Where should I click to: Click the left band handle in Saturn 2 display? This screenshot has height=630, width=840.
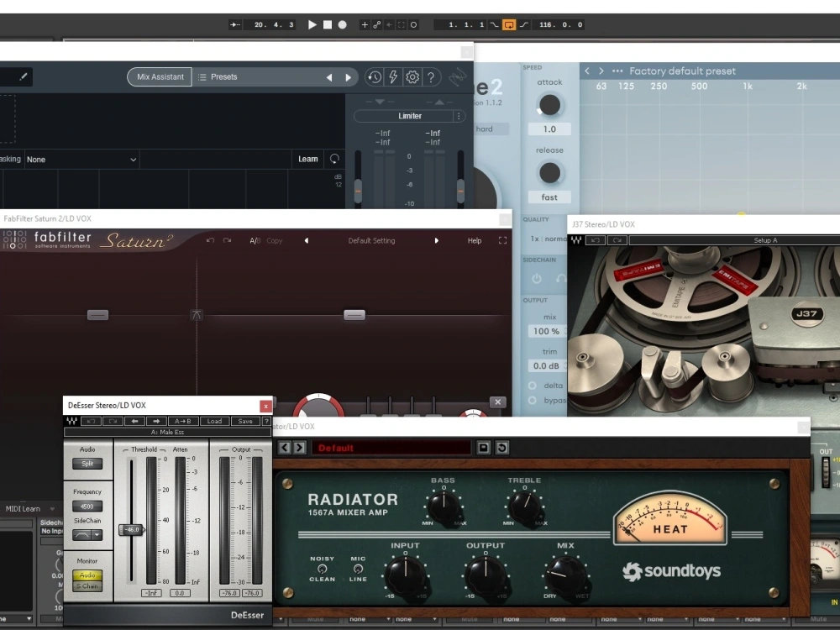[98, 315]
